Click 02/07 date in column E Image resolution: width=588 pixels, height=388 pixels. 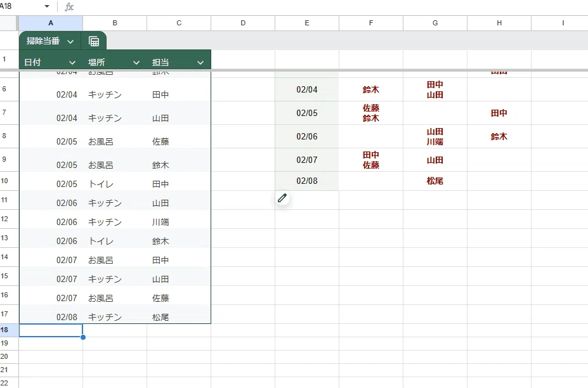[x=307, y=160]
